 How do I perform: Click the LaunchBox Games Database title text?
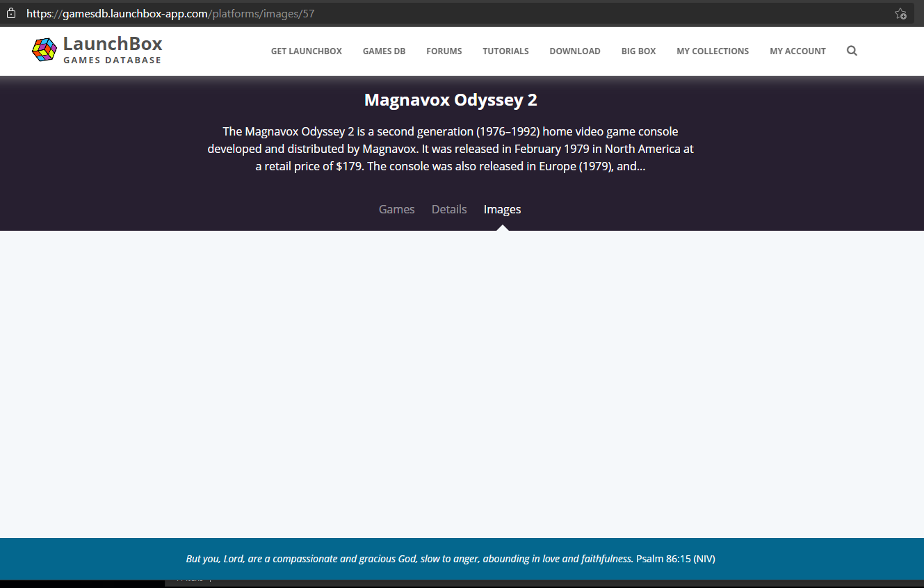113,50
